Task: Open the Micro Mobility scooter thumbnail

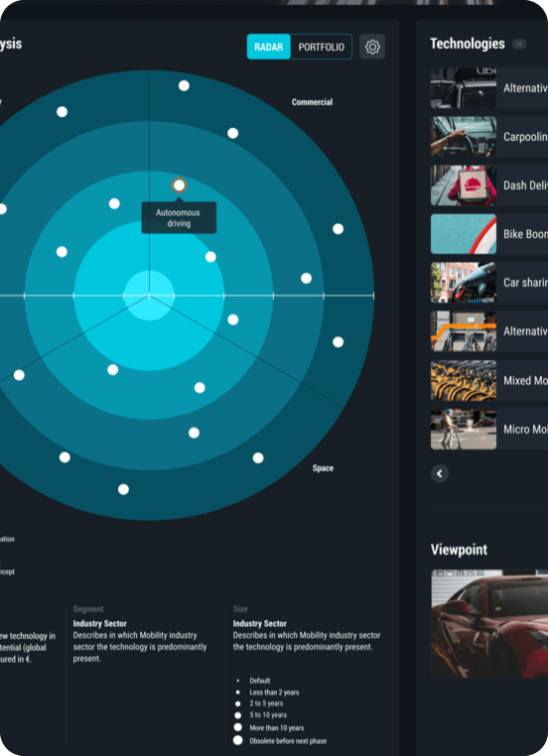Action: click(x=463, y=430)
